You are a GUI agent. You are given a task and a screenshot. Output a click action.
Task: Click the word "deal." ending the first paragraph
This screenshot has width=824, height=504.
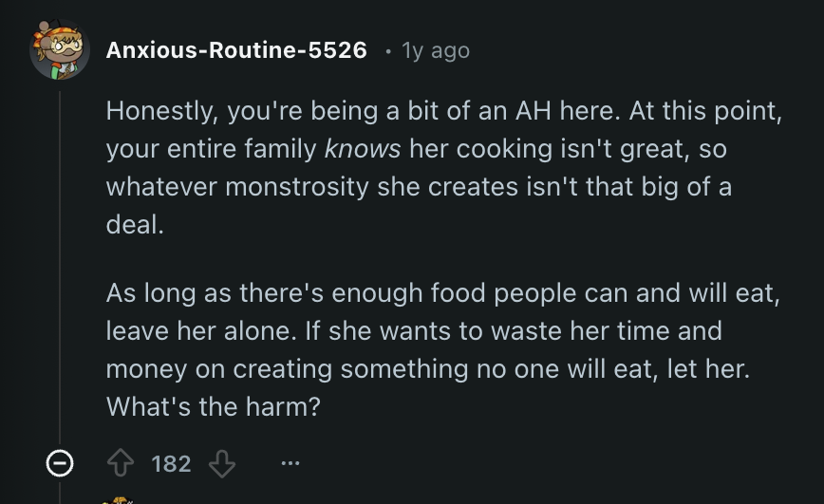[135, 224]
